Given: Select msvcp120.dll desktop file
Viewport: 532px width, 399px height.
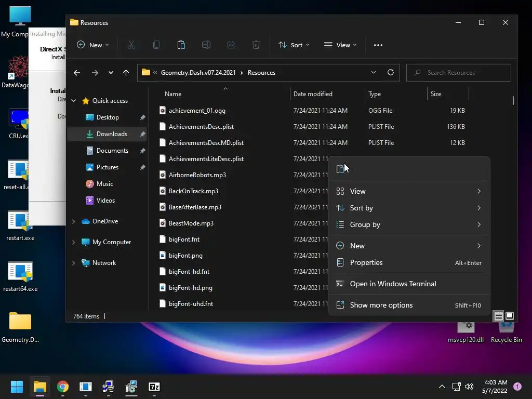Looking at the screenshot, I should [x=465, y=332].
